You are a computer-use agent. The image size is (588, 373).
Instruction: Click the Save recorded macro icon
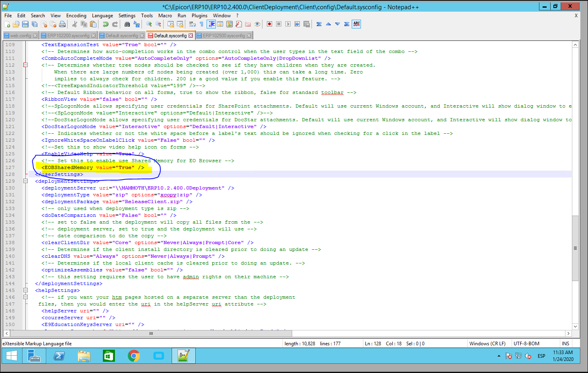tap(306, 24)
